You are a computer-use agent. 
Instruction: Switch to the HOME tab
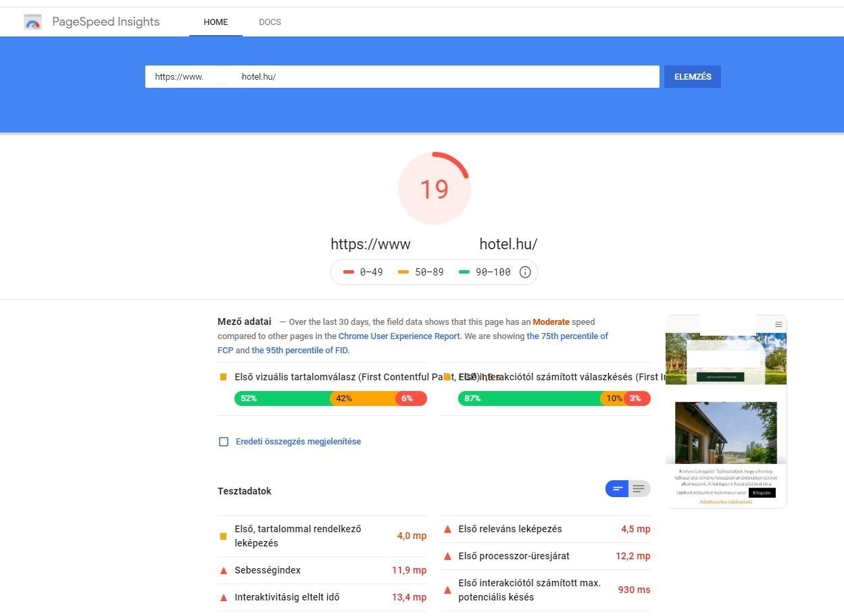tap(215, 22)
